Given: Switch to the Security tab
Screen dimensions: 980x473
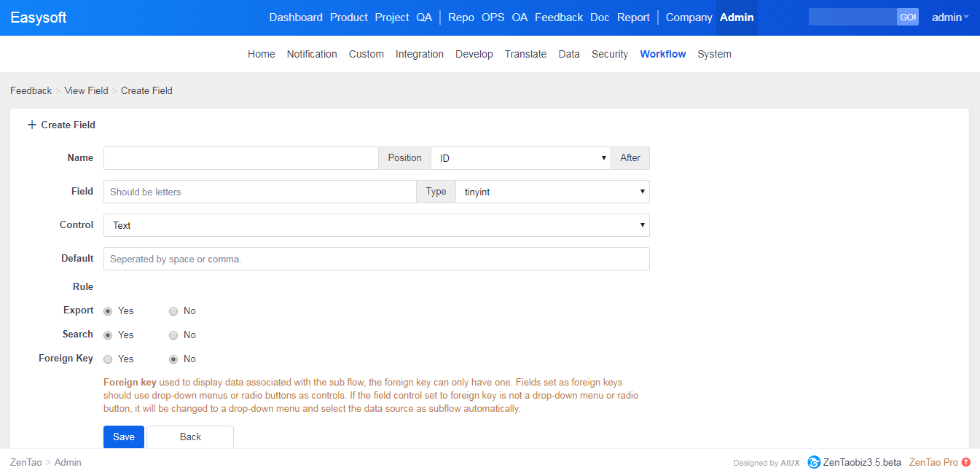Looking at the screenshot, I should click(609, 54).
